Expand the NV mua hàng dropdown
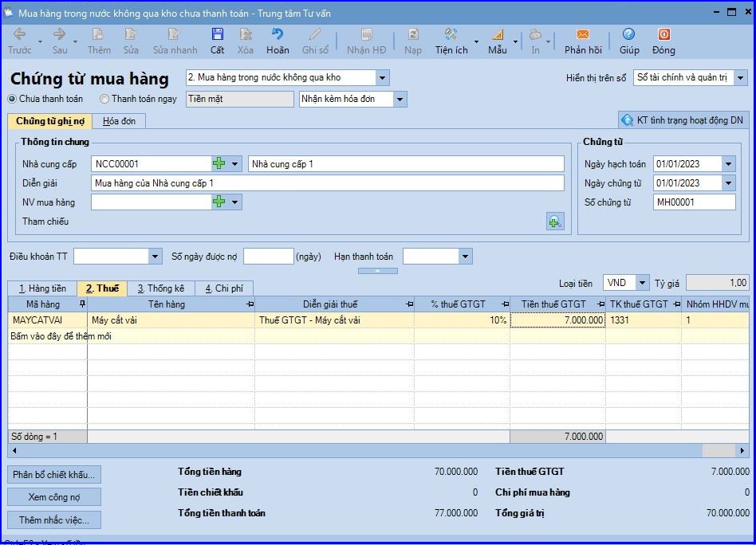 tap(234, 202)
